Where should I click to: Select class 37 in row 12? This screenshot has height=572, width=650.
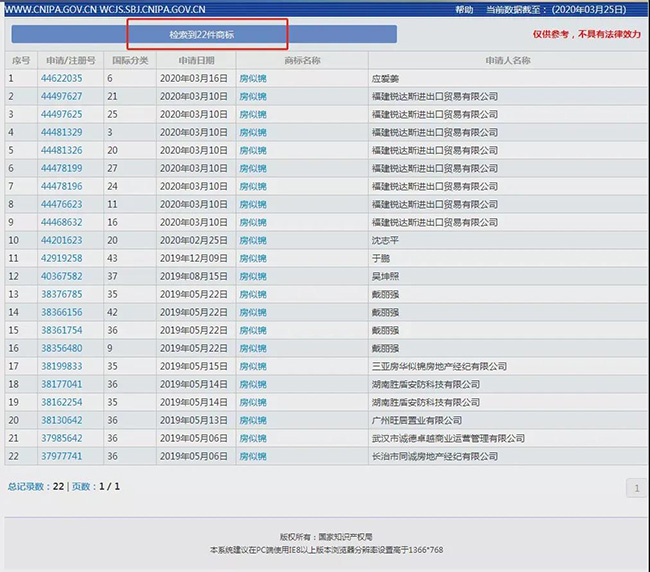tap(112, 276)
